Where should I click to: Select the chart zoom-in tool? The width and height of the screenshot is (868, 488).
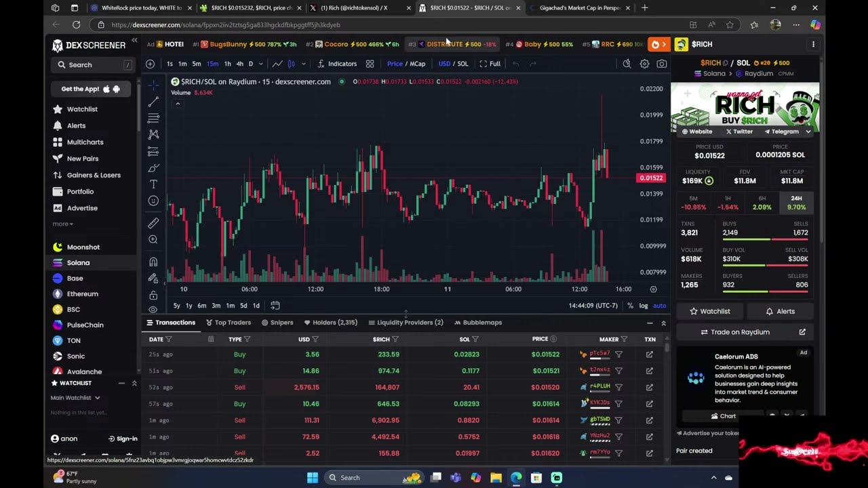153,239
